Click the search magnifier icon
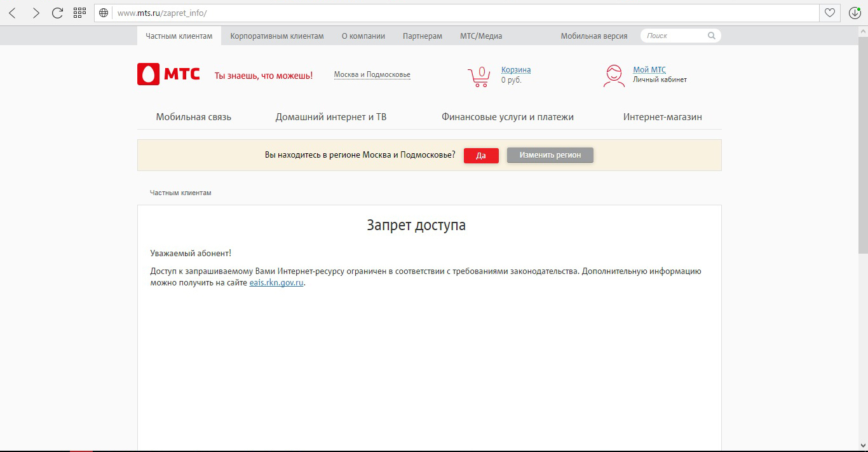 pos(712,36)
